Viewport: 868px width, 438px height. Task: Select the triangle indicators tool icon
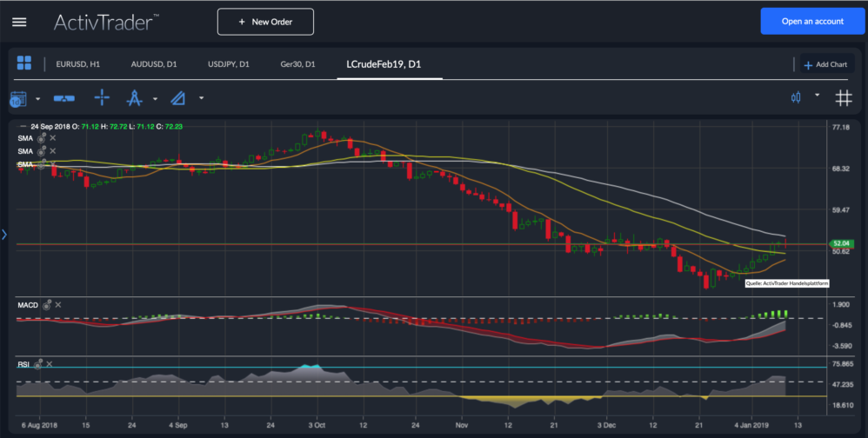pyautogui.click(x=177, y=98)
